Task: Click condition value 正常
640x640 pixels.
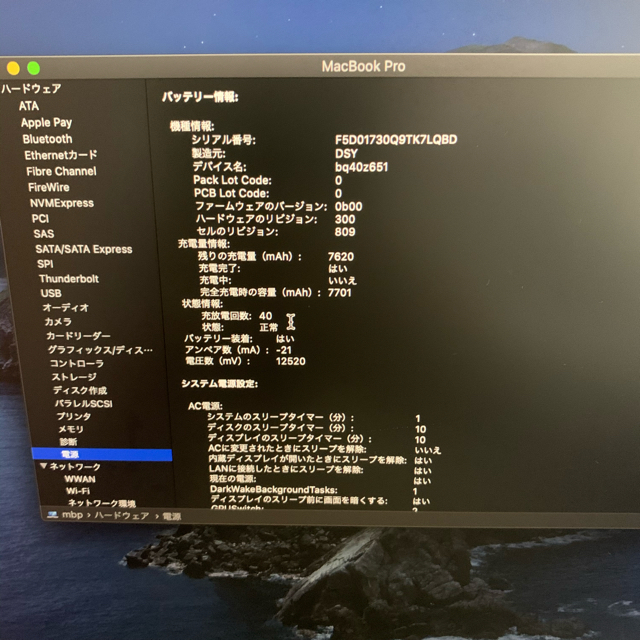Action: (x=268, y=327)
